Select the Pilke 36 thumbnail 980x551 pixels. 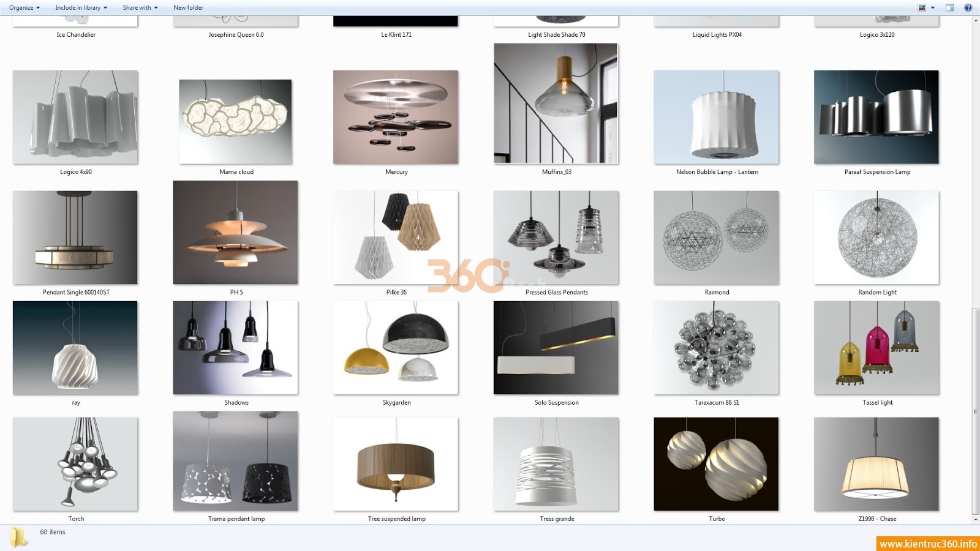pos(396,238)
